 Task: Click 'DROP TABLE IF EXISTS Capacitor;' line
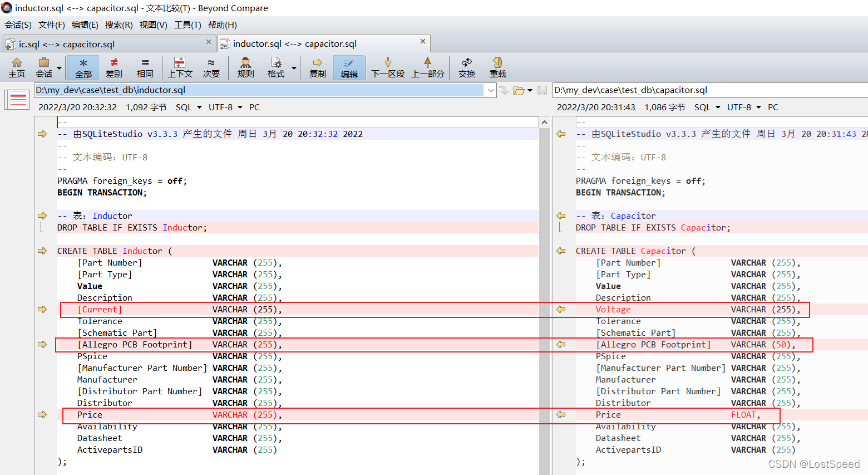[x=653, y=227]
